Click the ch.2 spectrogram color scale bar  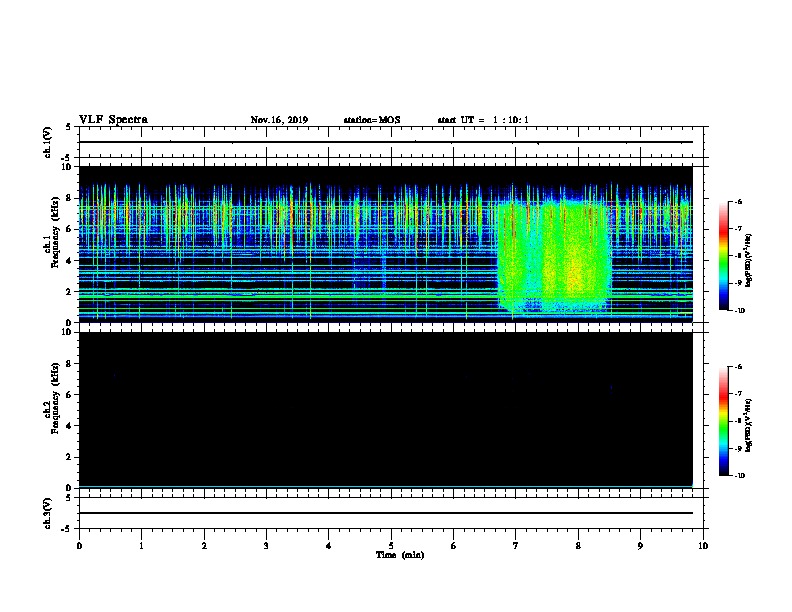[724, 421]
